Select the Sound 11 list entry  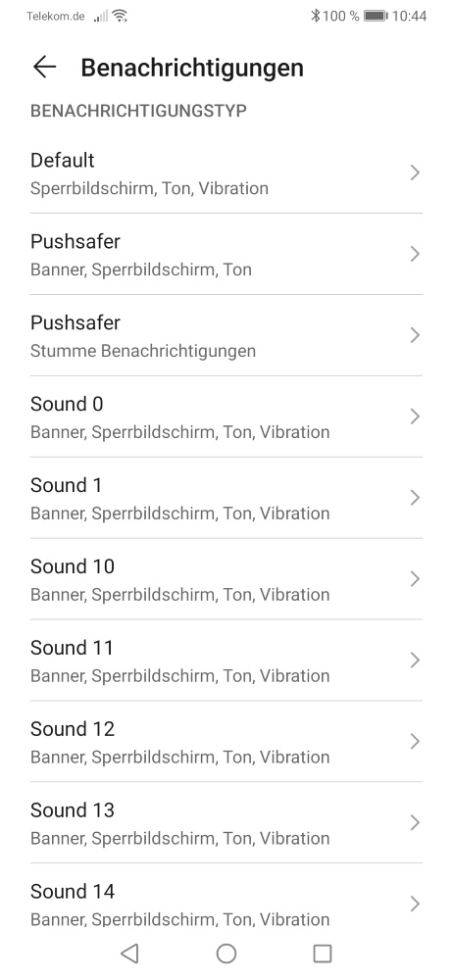[226, 660]
